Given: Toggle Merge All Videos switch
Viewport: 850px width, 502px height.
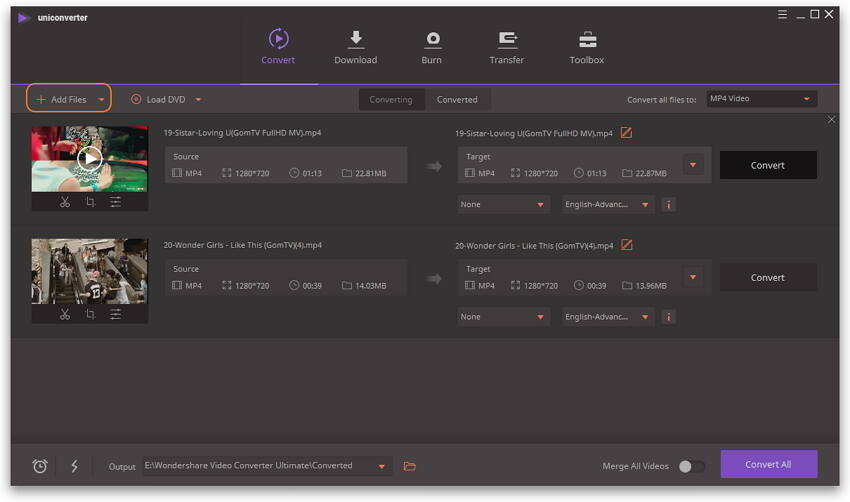Looking at the screenshot, I should 692,466.
